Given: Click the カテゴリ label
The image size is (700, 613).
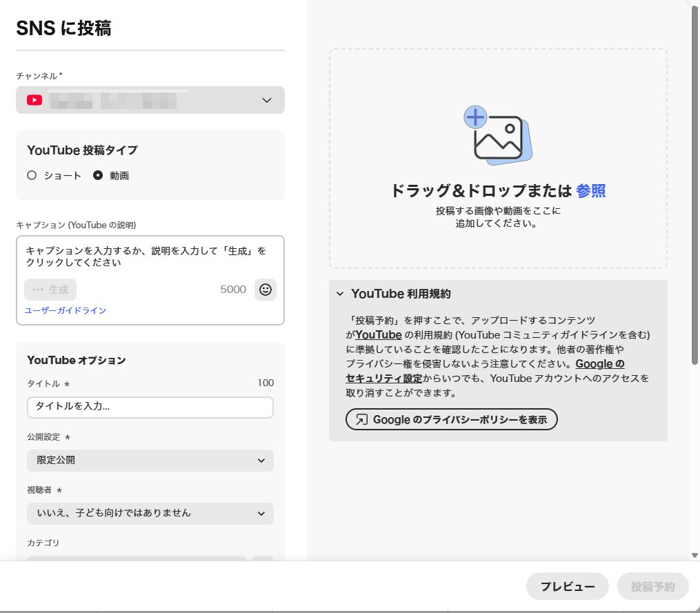Looking at the screenshot, I should (43, 543).
